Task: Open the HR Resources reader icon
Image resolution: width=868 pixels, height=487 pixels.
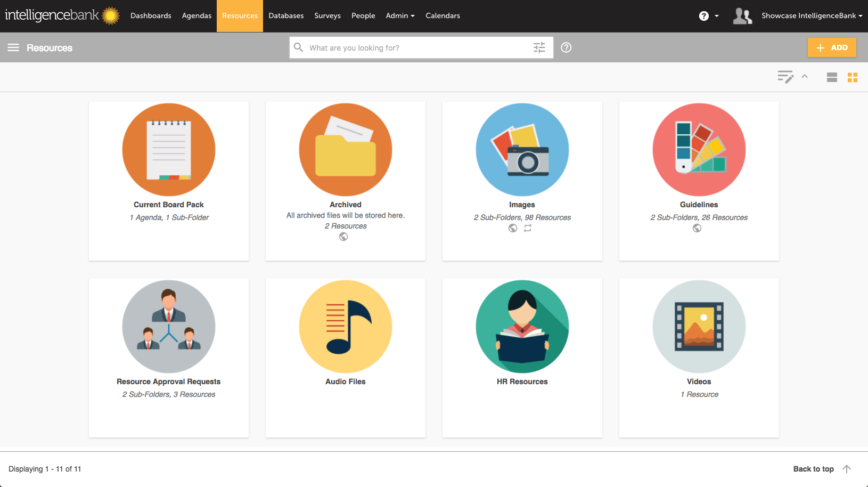Action: pos(522,327)
